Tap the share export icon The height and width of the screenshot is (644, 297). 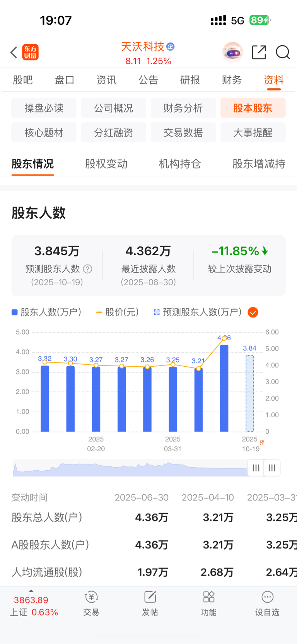(259, 52)
